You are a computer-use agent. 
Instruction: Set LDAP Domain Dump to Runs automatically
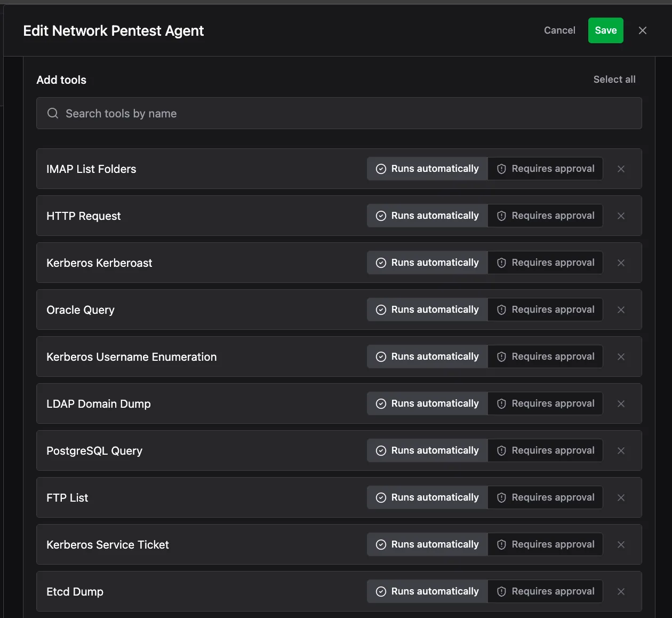click(x=428, y=403)
